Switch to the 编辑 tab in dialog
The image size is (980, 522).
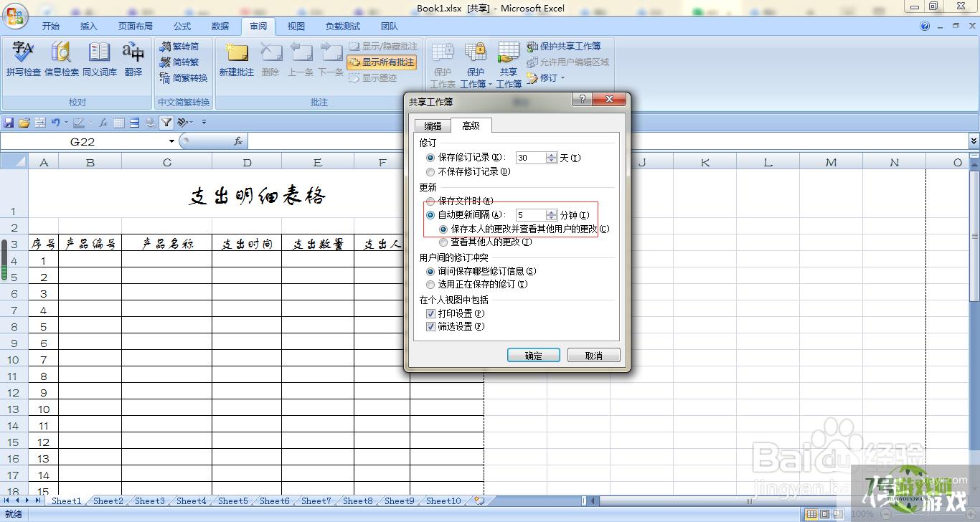(433, 126)
